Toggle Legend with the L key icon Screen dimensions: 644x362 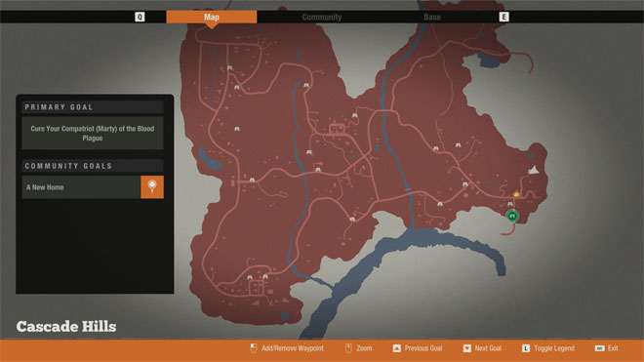[x=526, y=348]
